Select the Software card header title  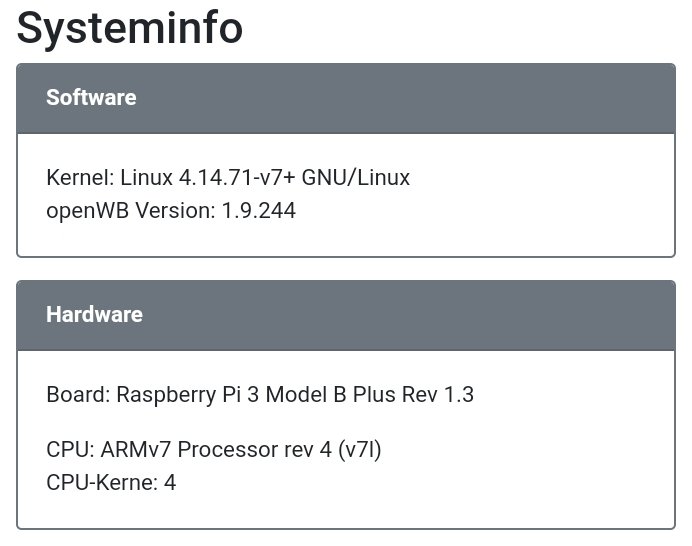pos(91,98)
